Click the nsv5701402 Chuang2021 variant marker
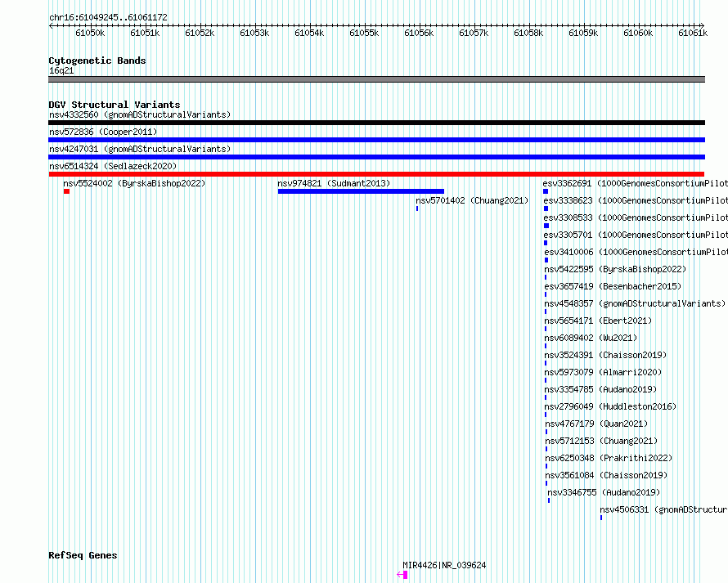Image resolution: width=728 pixels, height=583 pixels. 417,209
